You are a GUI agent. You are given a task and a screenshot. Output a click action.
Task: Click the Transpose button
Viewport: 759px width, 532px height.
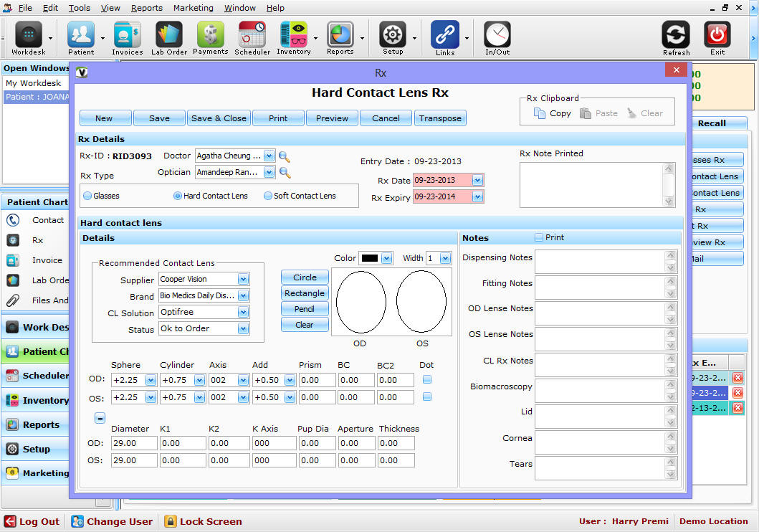pyautogui.click(x=440, y=118)
